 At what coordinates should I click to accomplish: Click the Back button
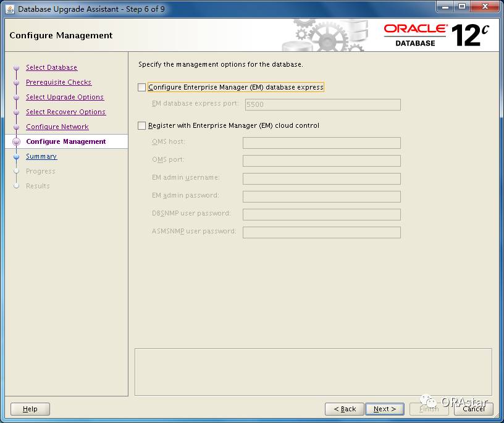[345, 409]
